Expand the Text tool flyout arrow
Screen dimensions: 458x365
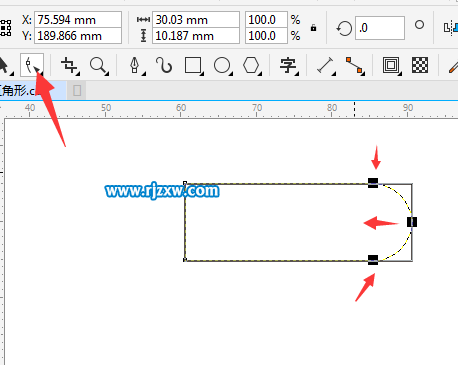click(297, 73)
